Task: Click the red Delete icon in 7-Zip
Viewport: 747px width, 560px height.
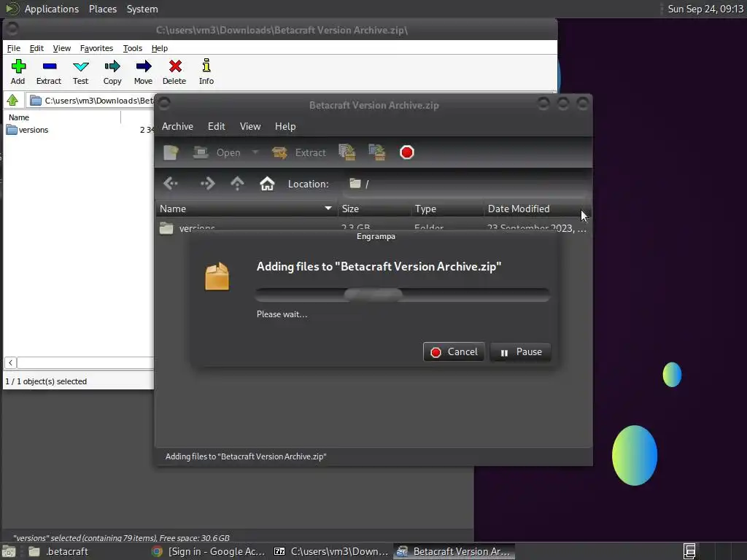Action: (x=174, y=72)
